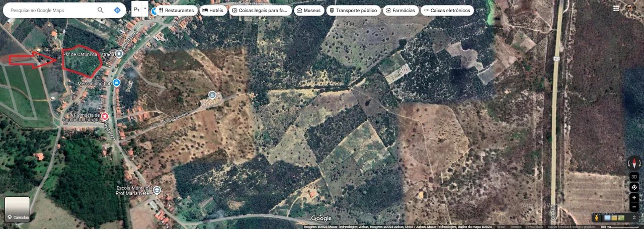The height and width of the screenshot is (229, 644).
Task: Open directions with the blue arrow icon
Action: coord(117,10)
